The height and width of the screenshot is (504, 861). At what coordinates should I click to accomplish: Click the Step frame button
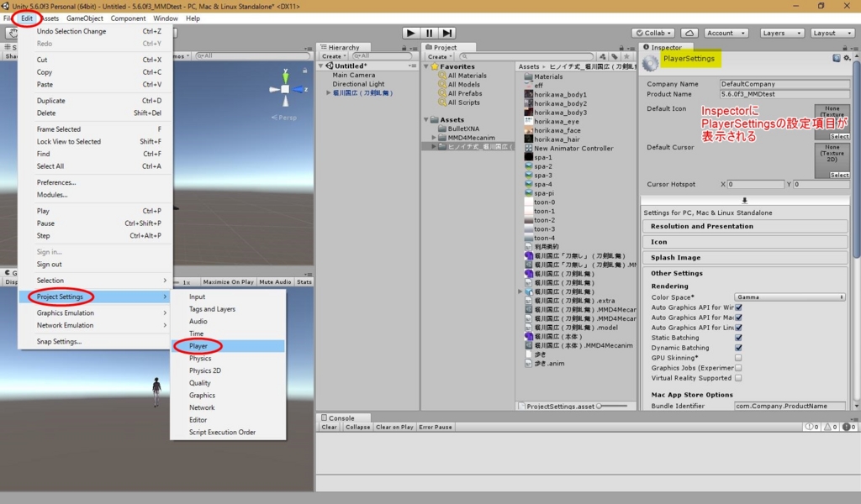click(447, 33)
